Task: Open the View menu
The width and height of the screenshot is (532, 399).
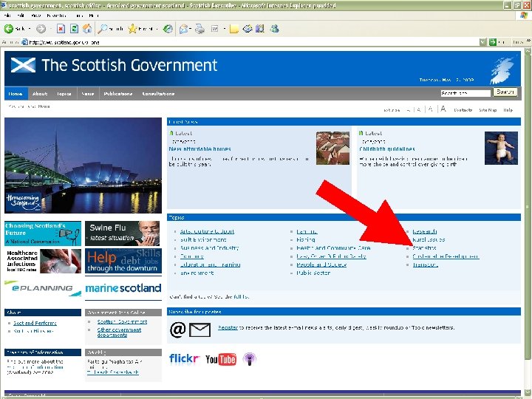Action: coord(35,16)
